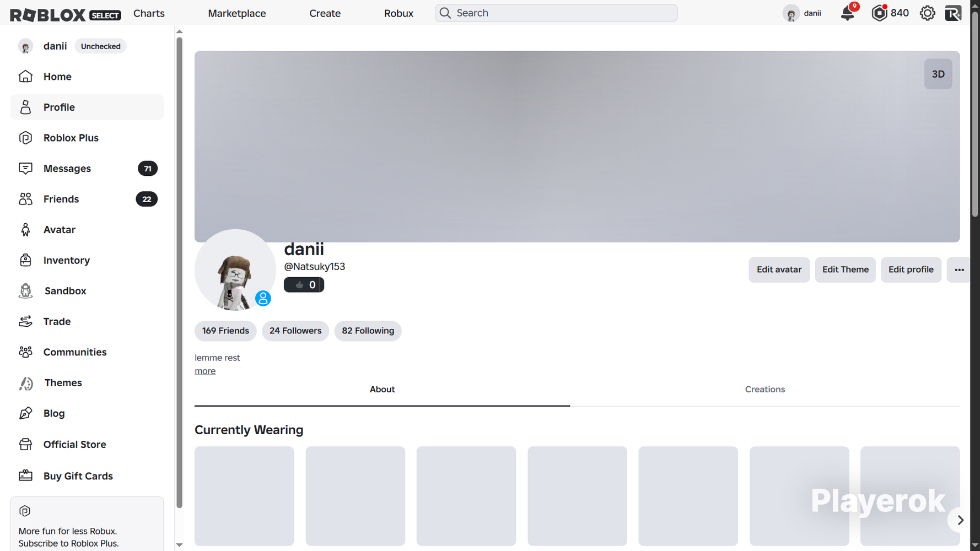
Task: Click the Profile person icon in sidebar
Action: [25, 107]
